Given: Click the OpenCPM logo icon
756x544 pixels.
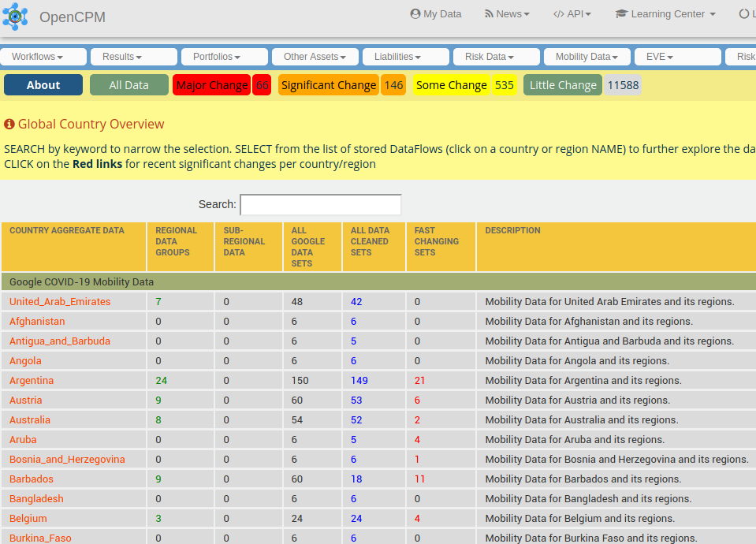Looking at the screenshot, I should 15,17.
